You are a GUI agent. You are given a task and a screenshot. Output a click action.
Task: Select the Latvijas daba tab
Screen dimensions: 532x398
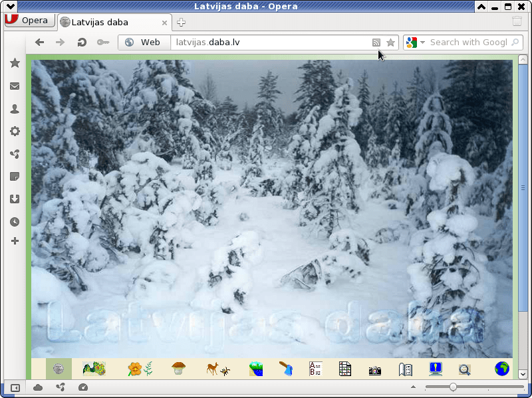[x=114, y=23]
